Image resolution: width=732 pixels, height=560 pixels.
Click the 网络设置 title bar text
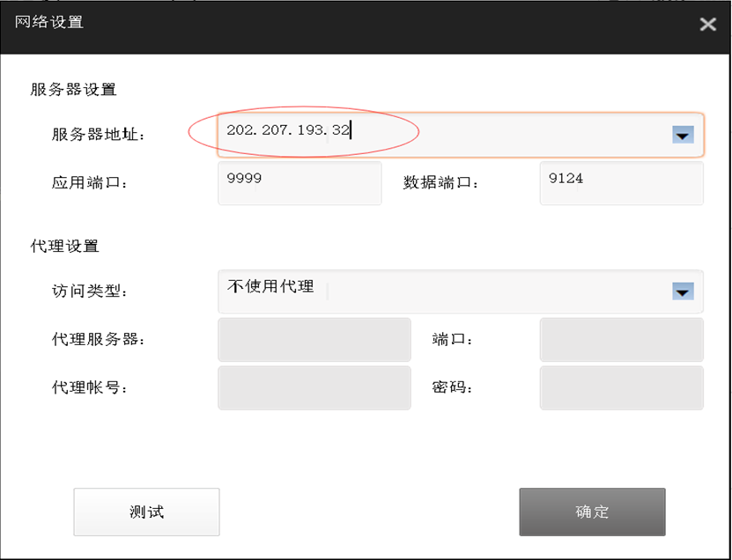click(49, 22)
